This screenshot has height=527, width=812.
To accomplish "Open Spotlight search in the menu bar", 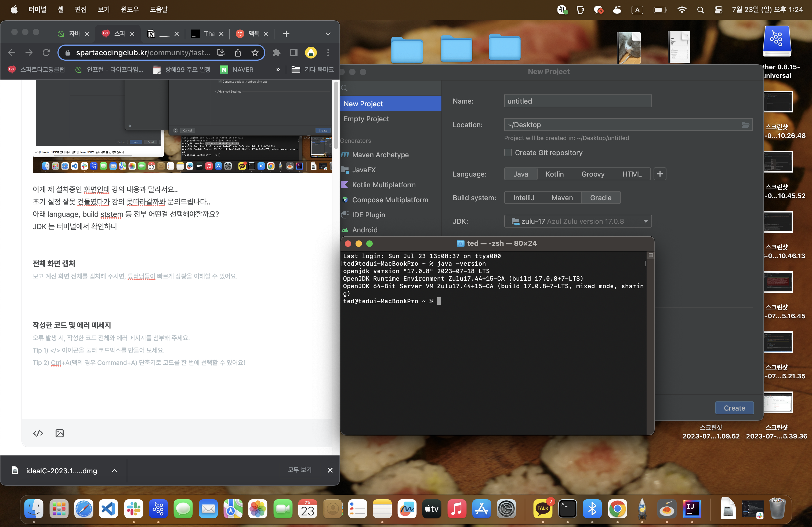I will tap(701, 10).
